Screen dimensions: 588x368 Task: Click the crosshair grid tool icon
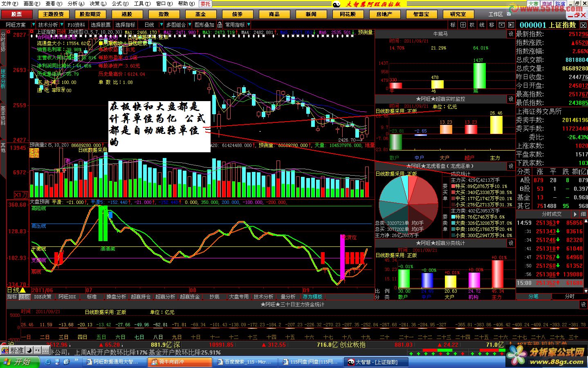(x=463, y=25)
